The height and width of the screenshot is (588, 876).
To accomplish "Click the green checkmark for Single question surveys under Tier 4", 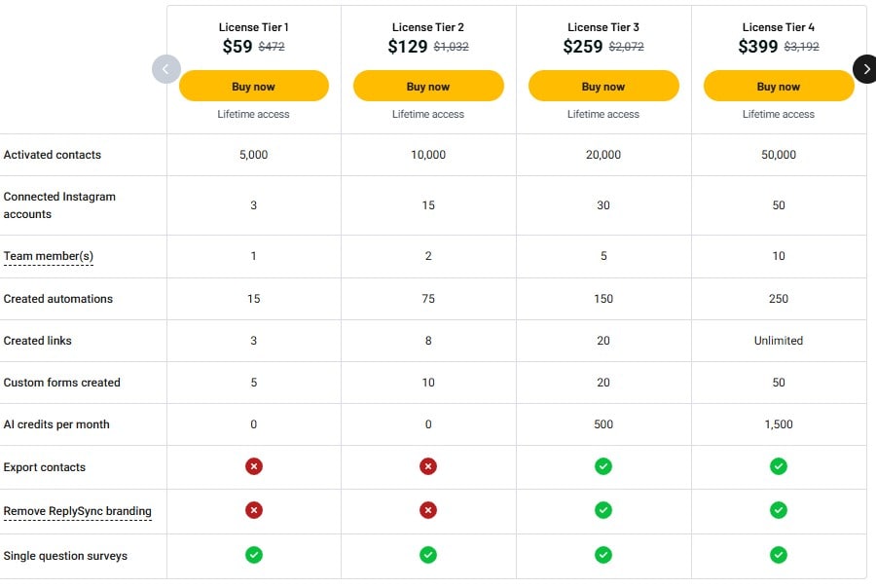I will [779, 554].
